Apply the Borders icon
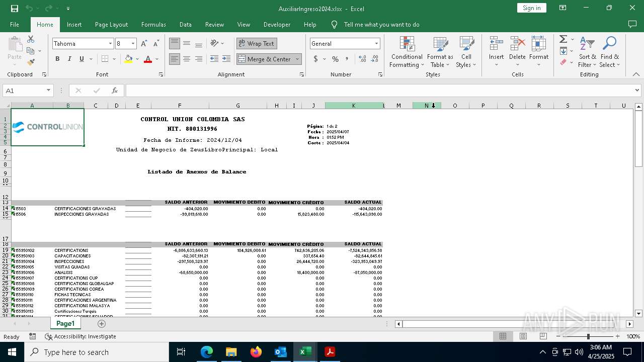 pos(105,59)
